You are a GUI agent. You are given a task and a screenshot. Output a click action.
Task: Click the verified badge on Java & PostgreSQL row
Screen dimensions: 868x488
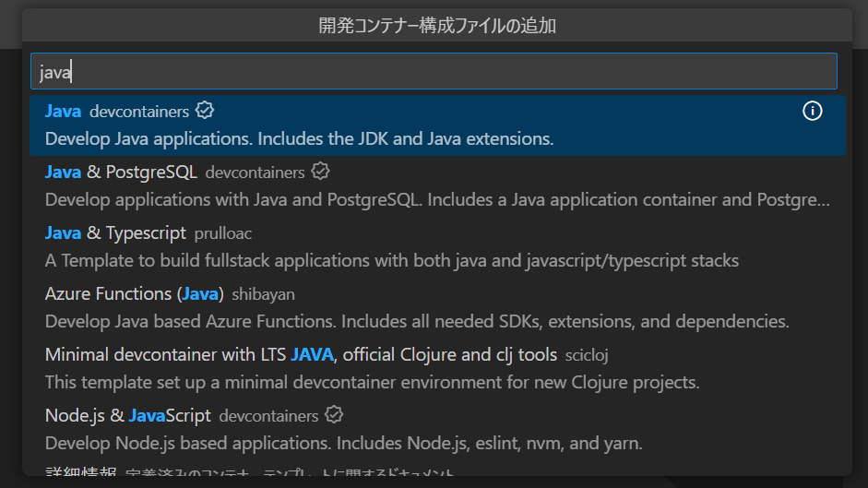[320, 172]
